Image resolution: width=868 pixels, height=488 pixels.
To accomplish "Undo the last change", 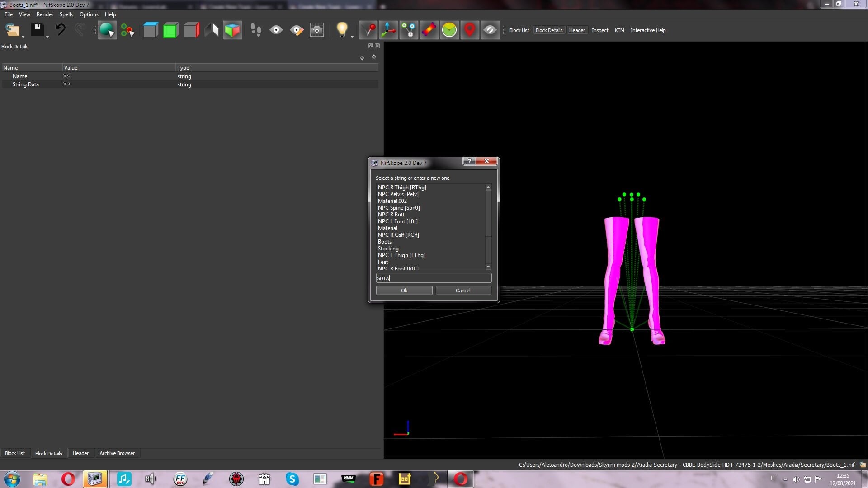I will [61, 30].
